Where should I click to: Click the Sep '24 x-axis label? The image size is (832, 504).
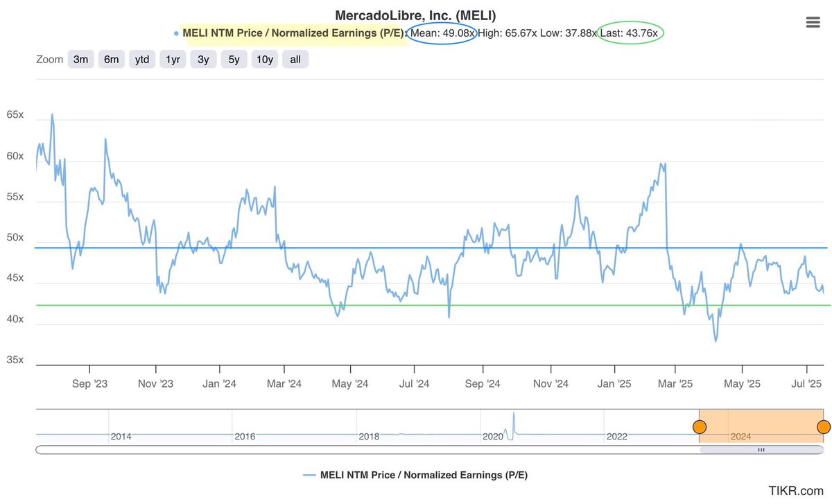[482, 383]
